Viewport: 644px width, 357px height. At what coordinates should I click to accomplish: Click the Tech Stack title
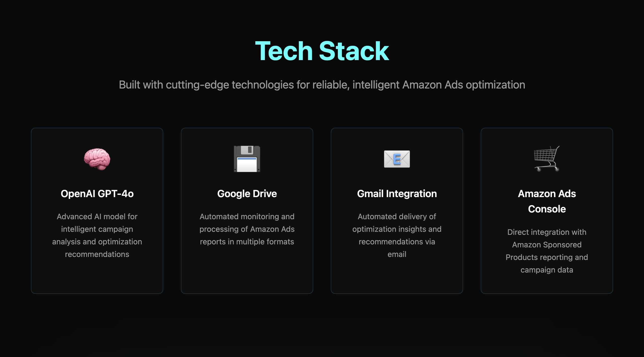coord(322,51)
